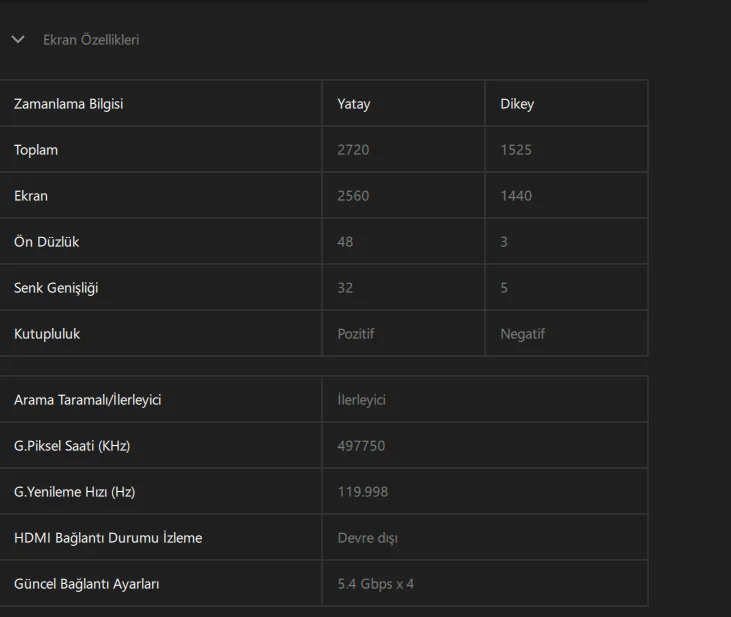Click the İlerleyici scan type value

[x=362, y=400]
